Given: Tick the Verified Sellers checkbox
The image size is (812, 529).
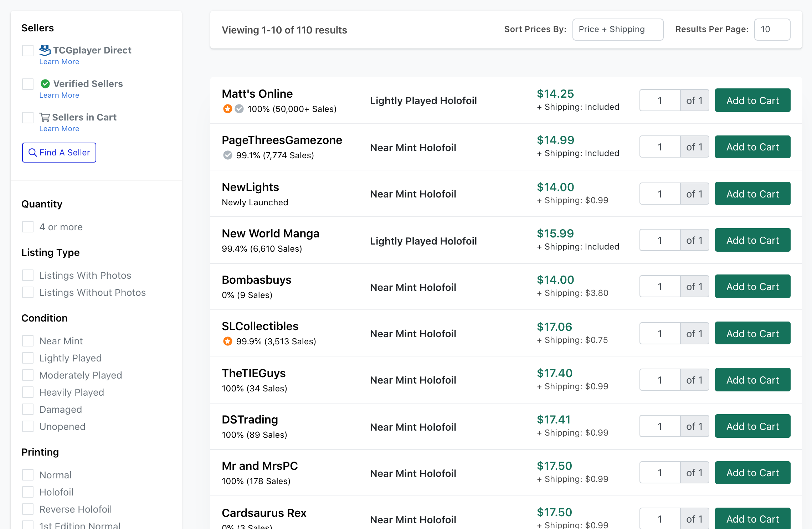Looking at the screenshot, I should pos(28,84).
